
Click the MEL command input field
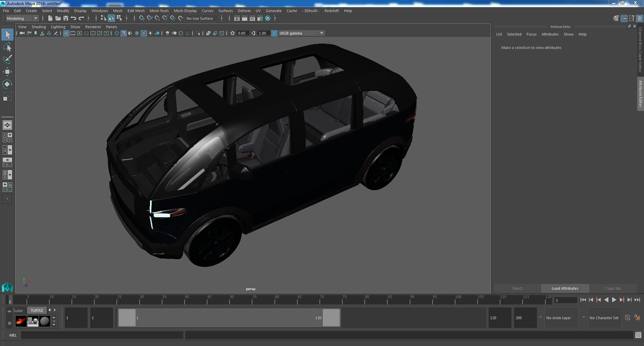102,335
